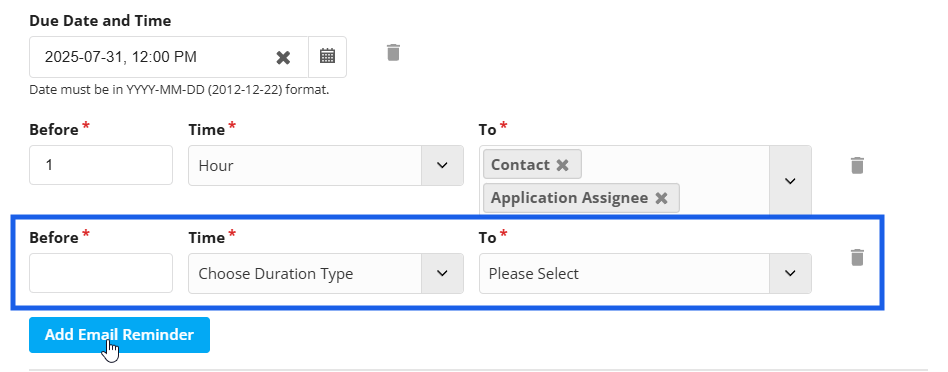
Task: Delete the due date using trash icon
Action: click(x=393, y=53)
